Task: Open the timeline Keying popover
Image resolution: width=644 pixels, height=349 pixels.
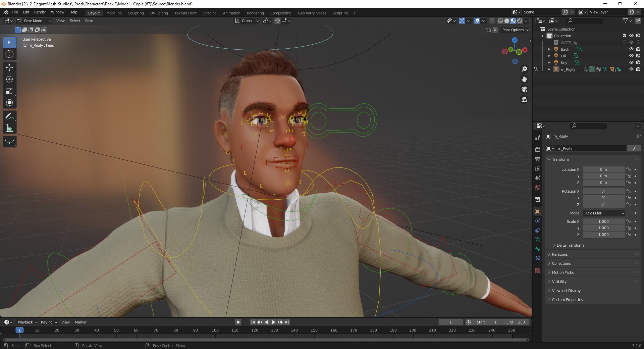Action: [x=49, y=322]
